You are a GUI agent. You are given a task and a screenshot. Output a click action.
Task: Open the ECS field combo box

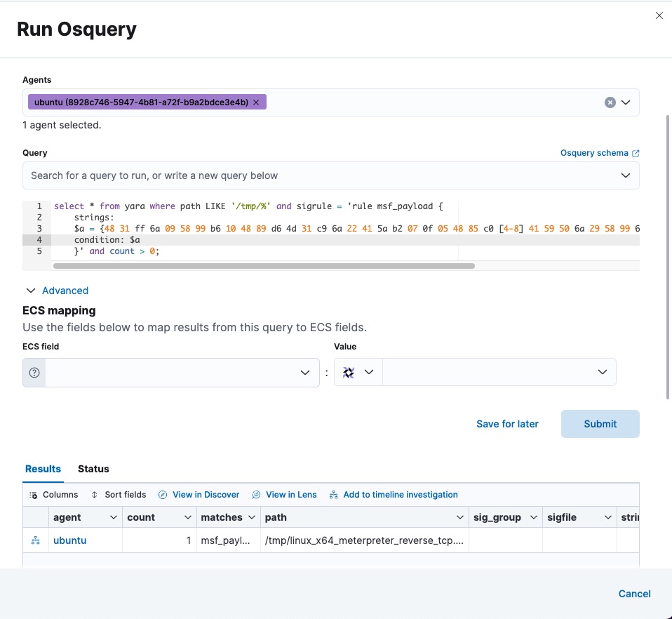[182, 373]
